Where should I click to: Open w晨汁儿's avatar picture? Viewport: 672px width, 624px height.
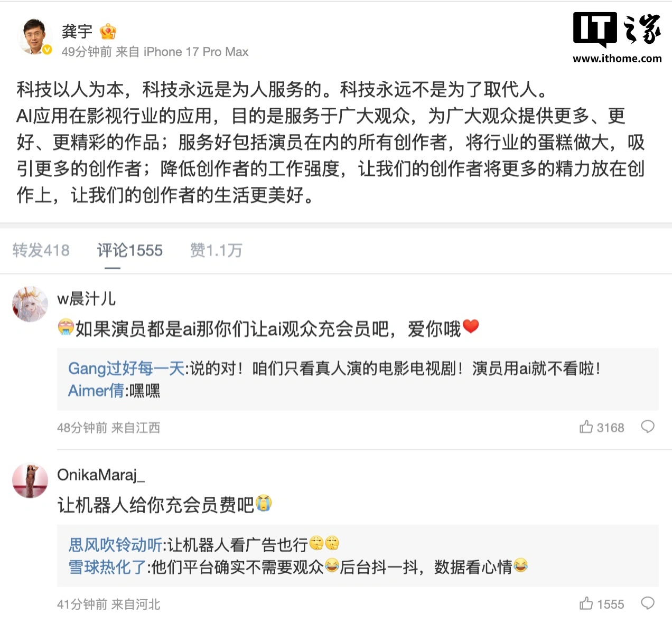(x=30, y=305)
